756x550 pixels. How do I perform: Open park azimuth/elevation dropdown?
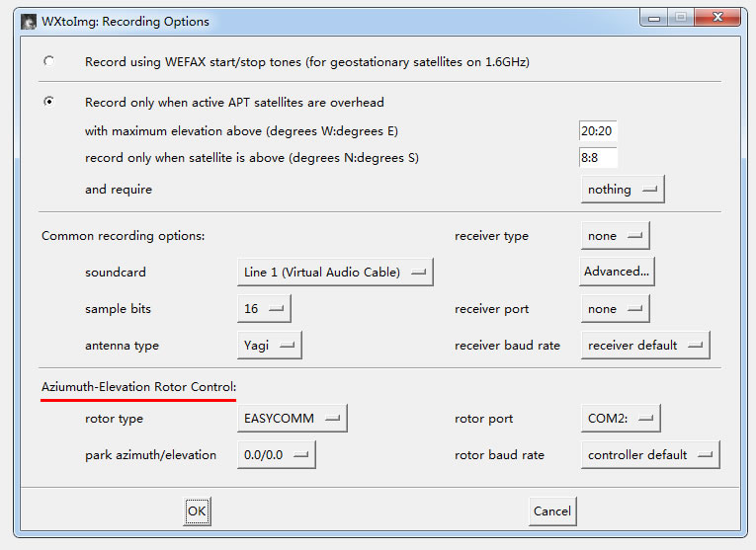click(x=276, y=455)
